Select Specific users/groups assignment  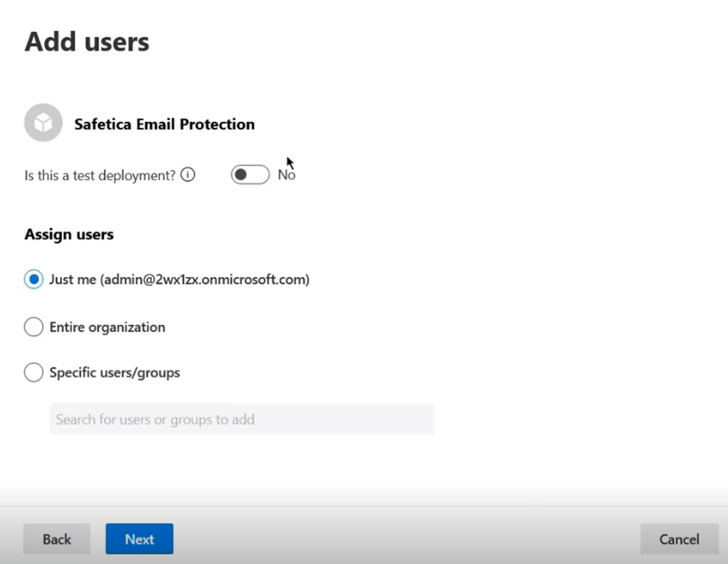coord(33,373)
